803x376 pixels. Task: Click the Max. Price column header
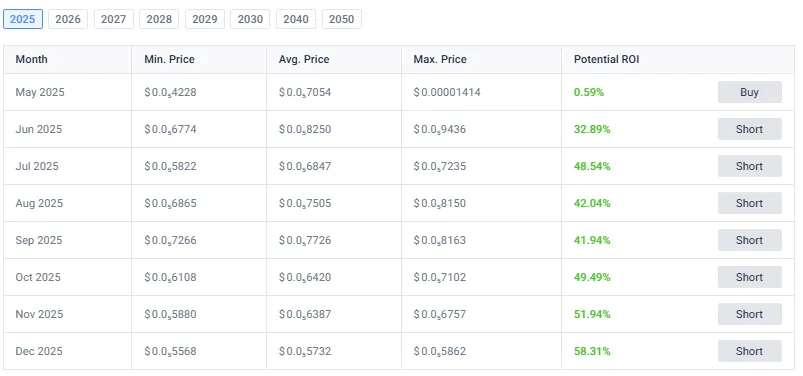click(x=440, y=59)
